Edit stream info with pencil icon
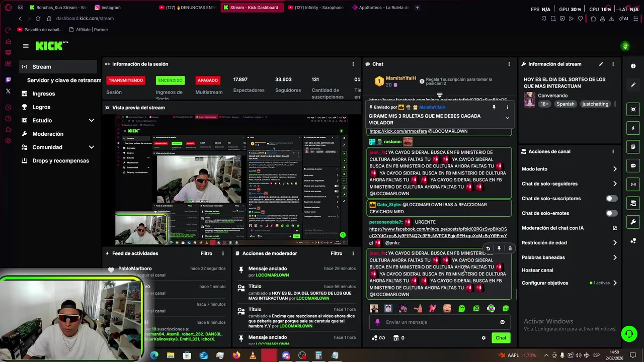The height and width of the screenshot is (362, 644). 601,64
